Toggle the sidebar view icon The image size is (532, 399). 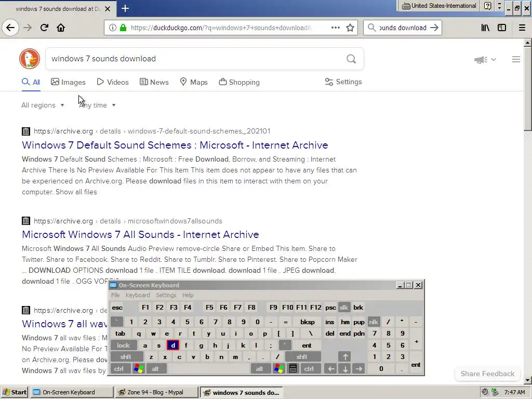click(502, 28)
